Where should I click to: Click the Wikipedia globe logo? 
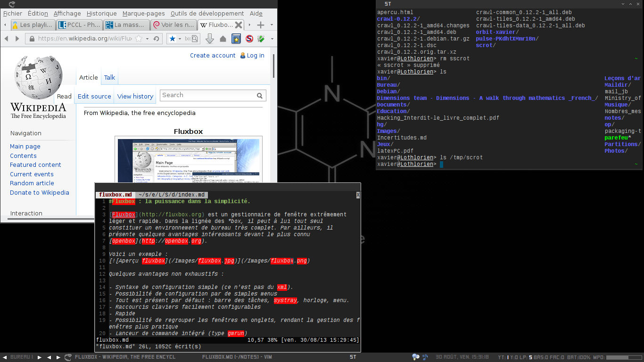38,77
